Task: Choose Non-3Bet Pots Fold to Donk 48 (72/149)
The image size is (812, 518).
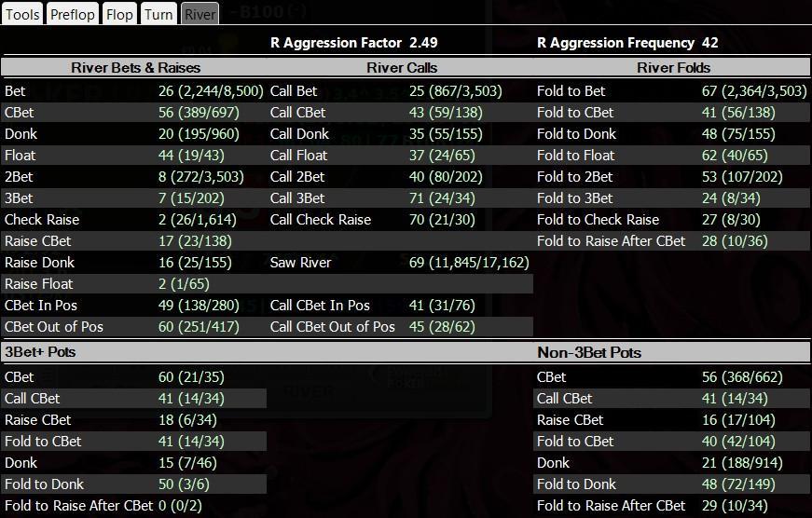Action: click(738, 484)
